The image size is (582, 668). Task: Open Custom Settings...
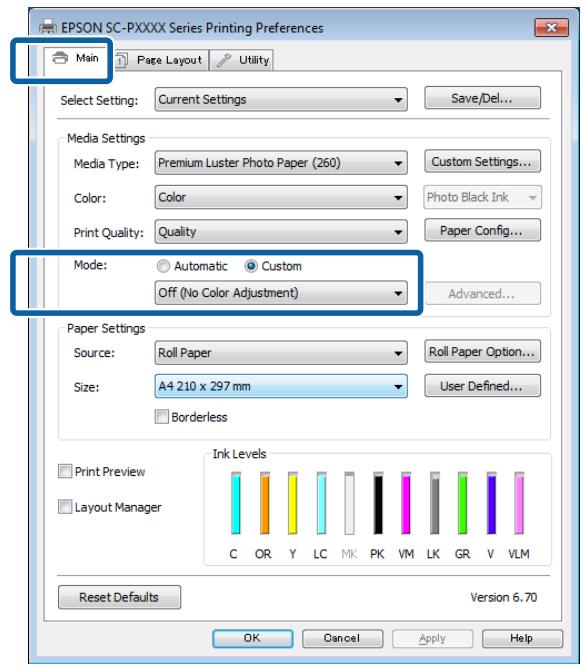point(482,161)
